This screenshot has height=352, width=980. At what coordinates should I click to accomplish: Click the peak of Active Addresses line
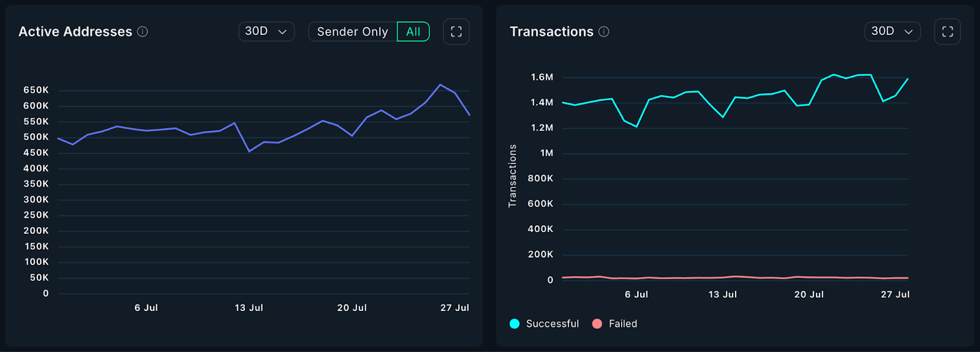[x=440, y=84]
